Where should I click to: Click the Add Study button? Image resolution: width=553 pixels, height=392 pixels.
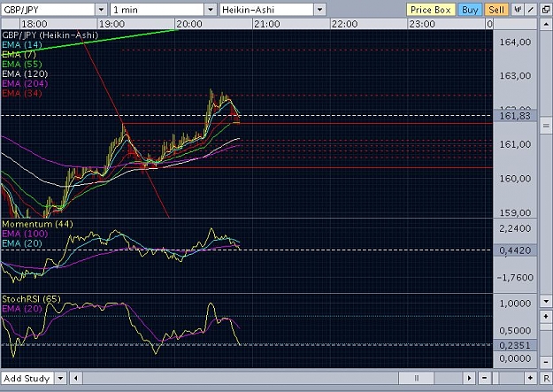27,378
